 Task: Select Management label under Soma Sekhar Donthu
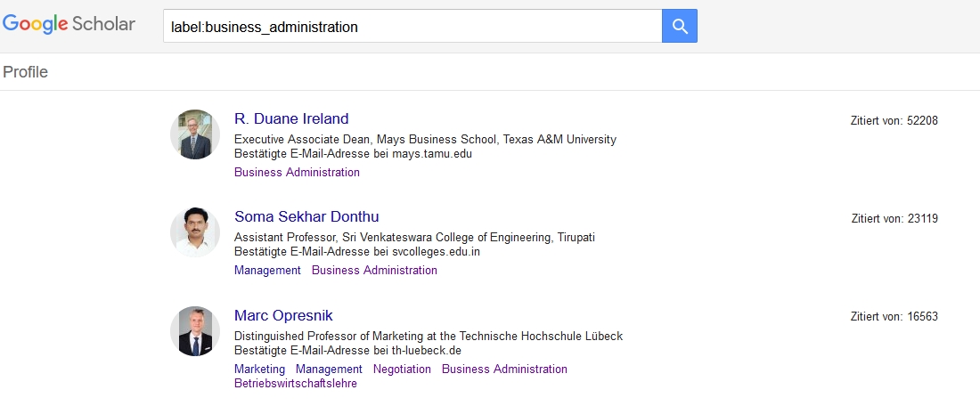pyautogui.click(x=267, y=271)
